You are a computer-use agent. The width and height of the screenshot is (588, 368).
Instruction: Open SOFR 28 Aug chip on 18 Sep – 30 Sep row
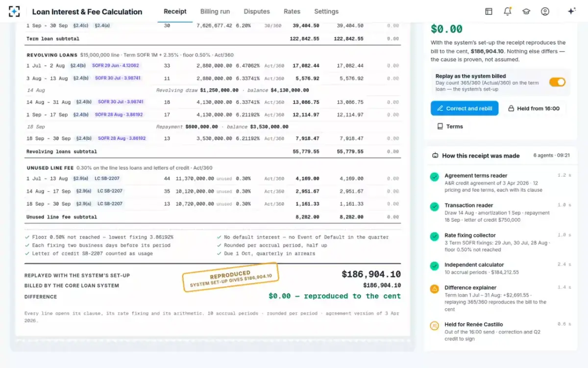click(x=122, y=138)
